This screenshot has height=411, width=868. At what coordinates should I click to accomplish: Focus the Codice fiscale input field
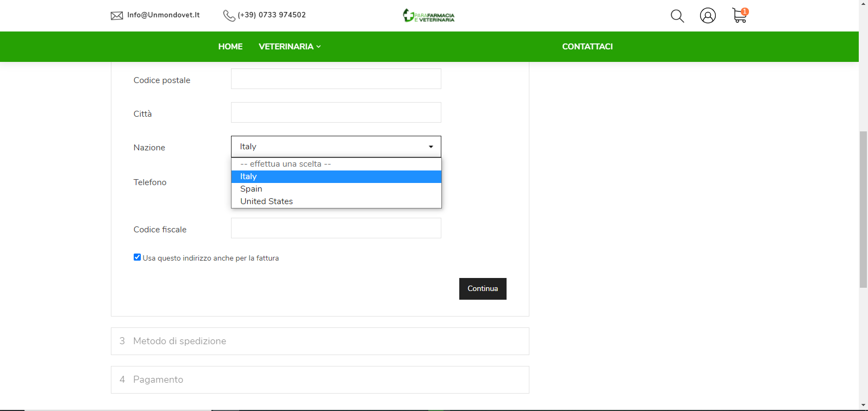[336, 228]
